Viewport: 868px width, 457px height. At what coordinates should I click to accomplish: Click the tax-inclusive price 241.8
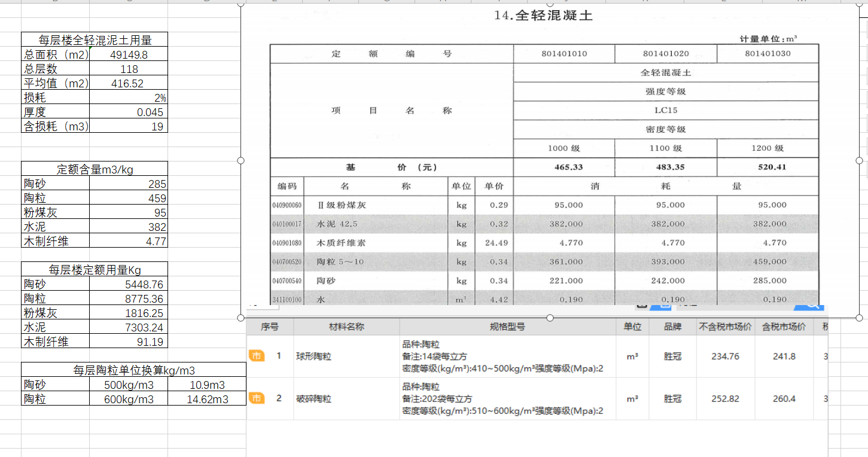784,357
